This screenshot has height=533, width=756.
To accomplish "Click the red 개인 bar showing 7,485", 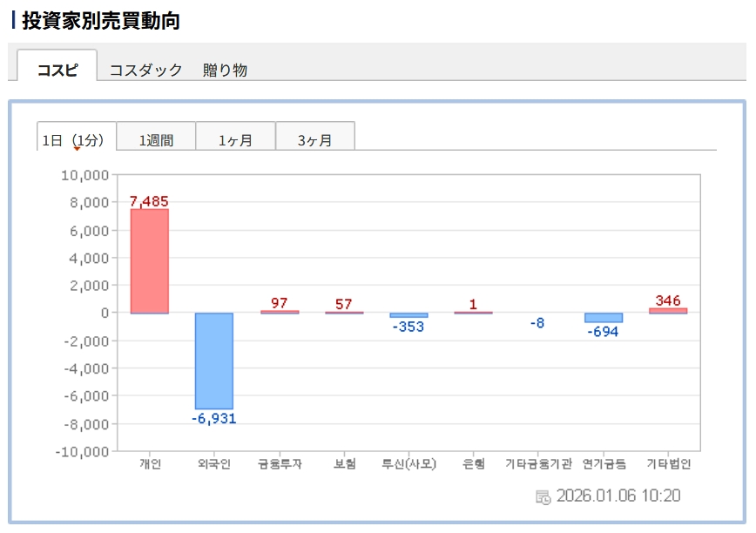I will pyautogui.click(x=149, y=260).
